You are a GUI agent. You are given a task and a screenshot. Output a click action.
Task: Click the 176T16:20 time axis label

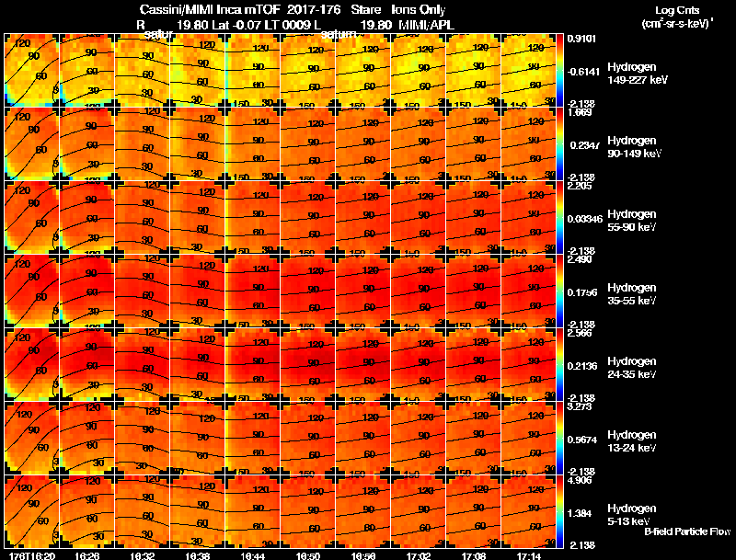point(31,555)
